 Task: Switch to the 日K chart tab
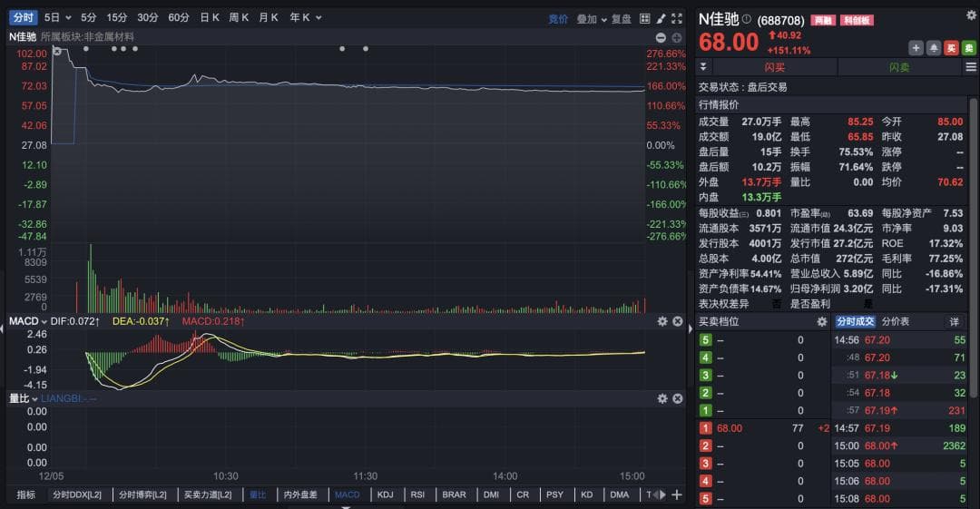[210, 17]
